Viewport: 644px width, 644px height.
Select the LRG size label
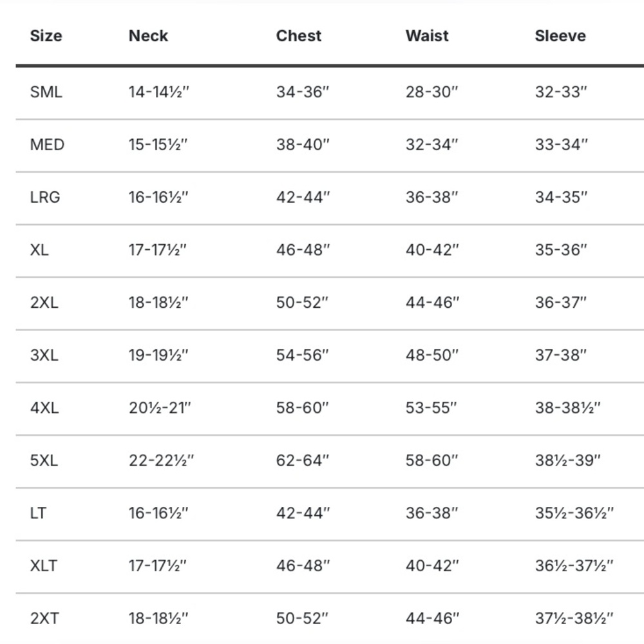[x=45, y=197]
